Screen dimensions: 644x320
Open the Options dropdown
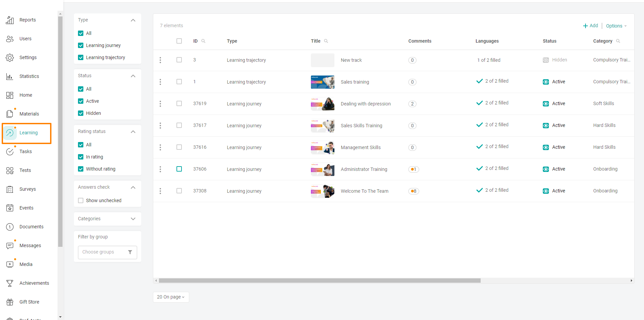pyautogui.click(x=616, y=26)
